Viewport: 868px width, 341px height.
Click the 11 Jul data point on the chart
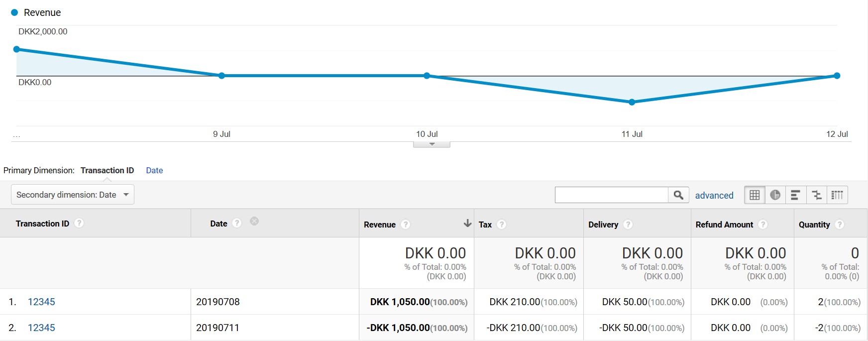point(632,102)
